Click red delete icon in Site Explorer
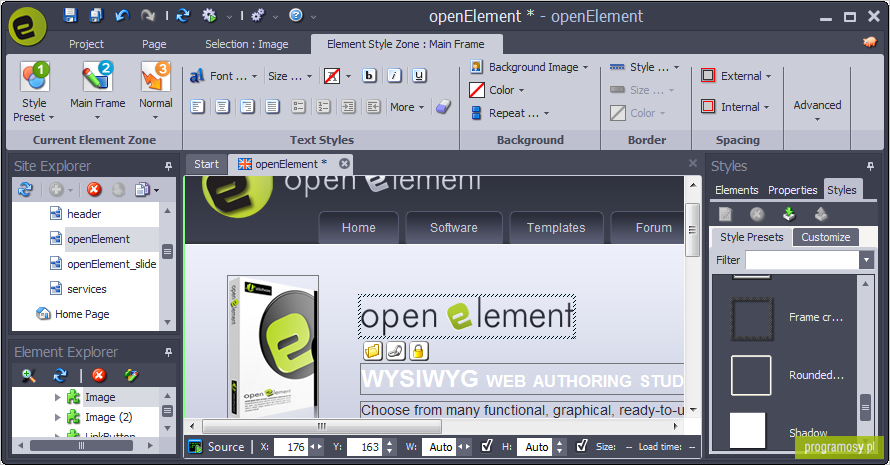 pyautogui.click(x=94, y=189)
